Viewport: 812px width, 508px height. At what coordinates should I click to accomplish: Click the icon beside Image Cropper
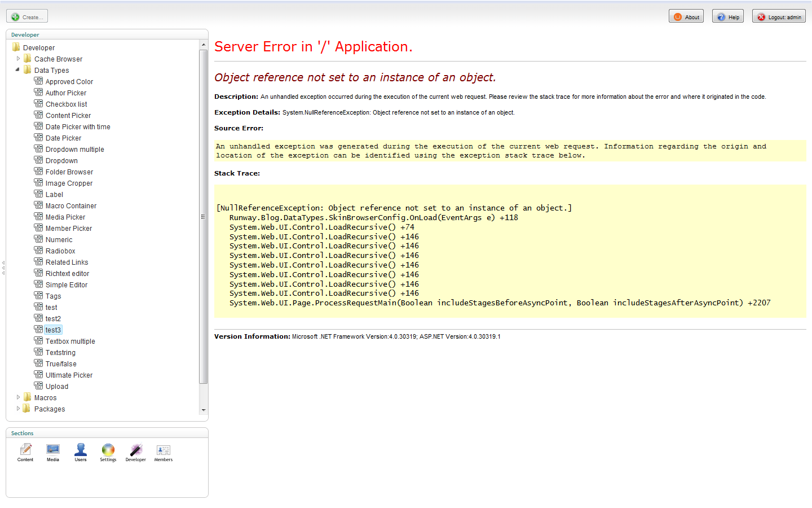point(38,183)
